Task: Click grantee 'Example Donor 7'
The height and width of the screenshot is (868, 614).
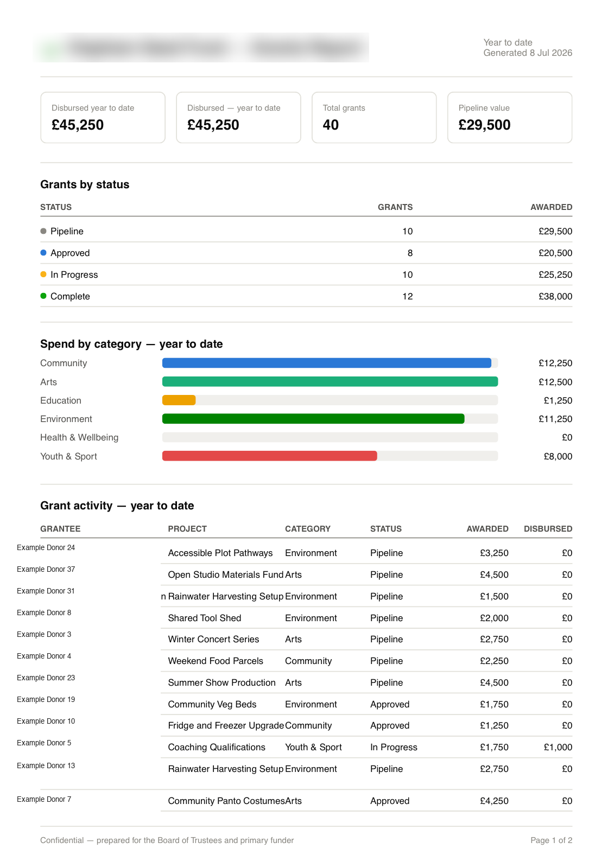Action: point(44,799)
